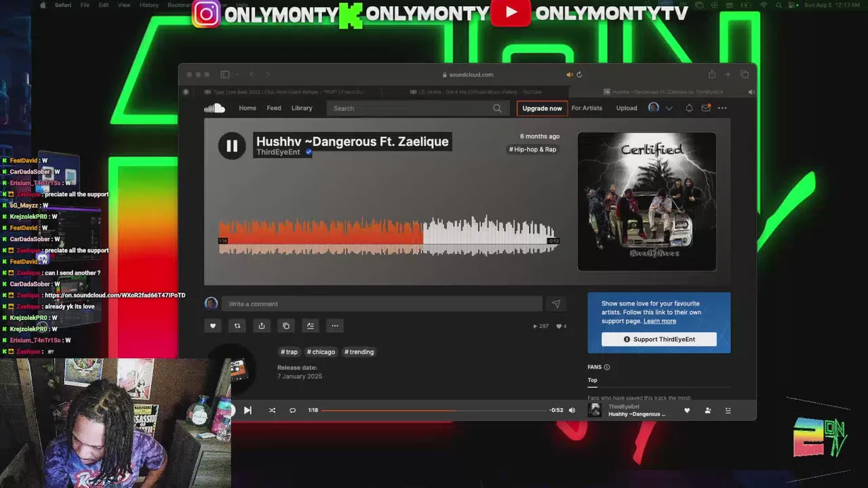Click the soundcloud.com address bar
The height and width of the screenshot is (488, 868).
point(468,75)
